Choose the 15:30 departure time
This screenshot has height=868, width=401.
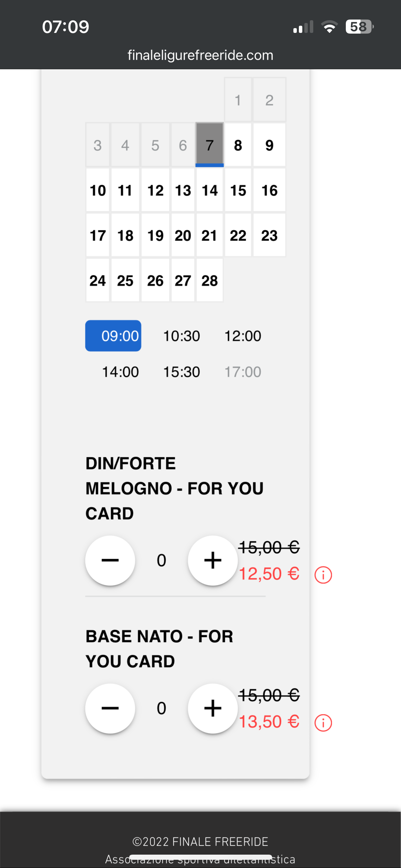tap(181, 372)
